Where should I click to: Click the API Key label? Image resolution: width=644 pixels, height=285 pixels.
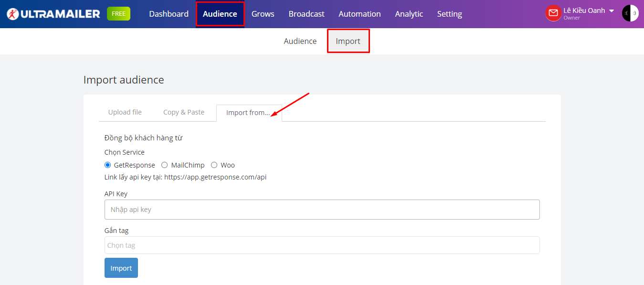click(116, 194)
